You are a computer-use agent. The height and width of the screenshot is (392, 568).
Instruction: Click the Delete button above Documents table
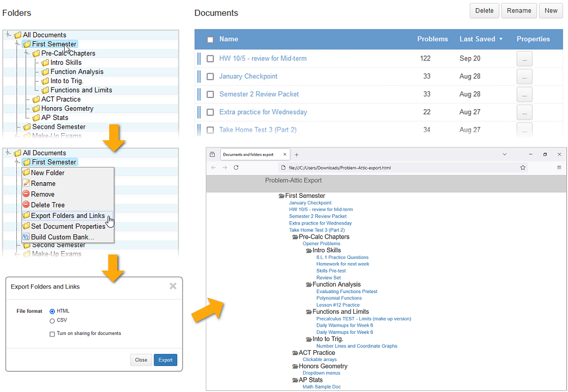[484, 11]
